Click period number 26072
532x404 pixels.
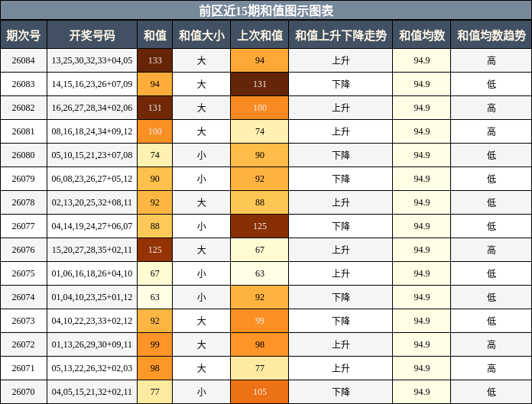(x=24, y=344)
